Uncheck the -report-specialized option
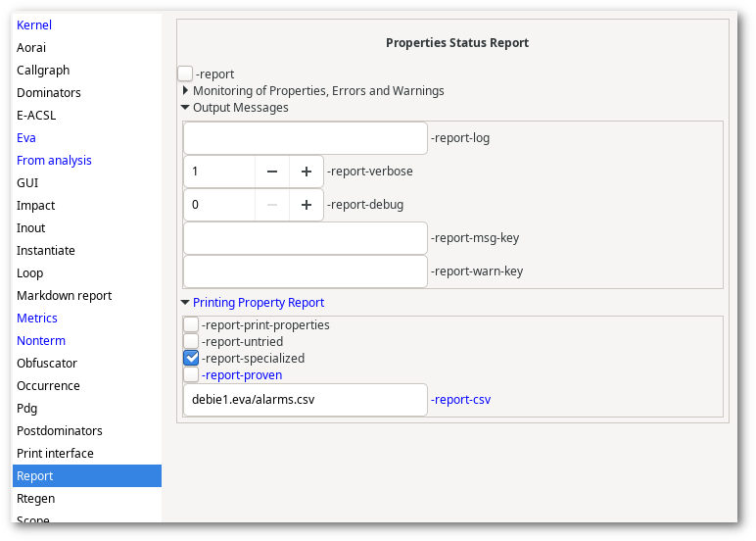 click(x=191, y=358)
